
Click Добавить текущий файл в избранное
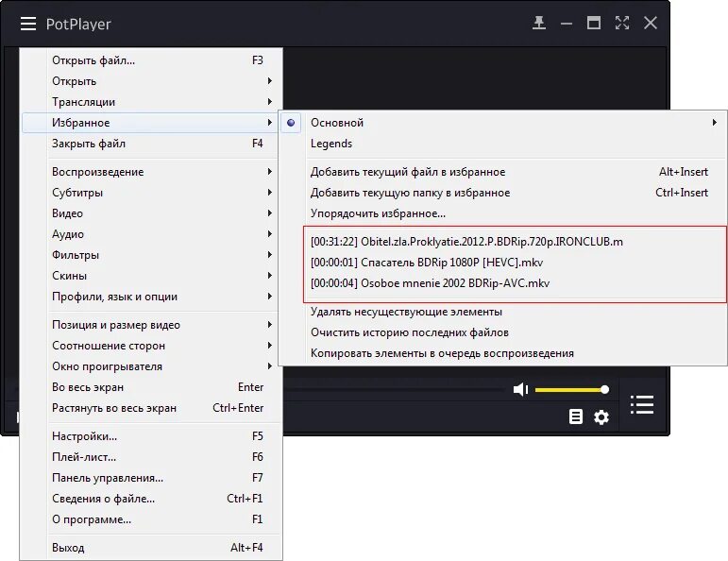click(x=503, y=171)
